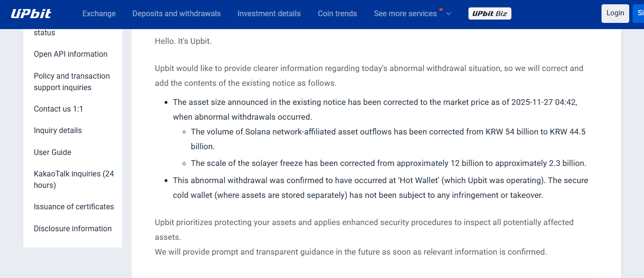
Task: Click the status sidebar item
Action: (x=44, y=33)
